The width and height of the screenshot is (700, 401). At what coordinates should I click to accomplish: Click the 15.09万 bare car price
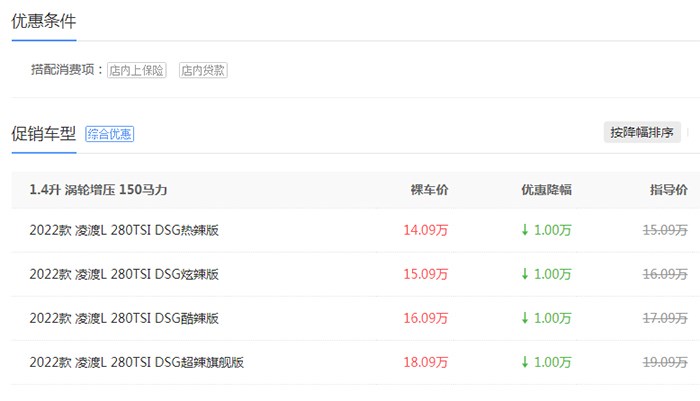(425, 274)
